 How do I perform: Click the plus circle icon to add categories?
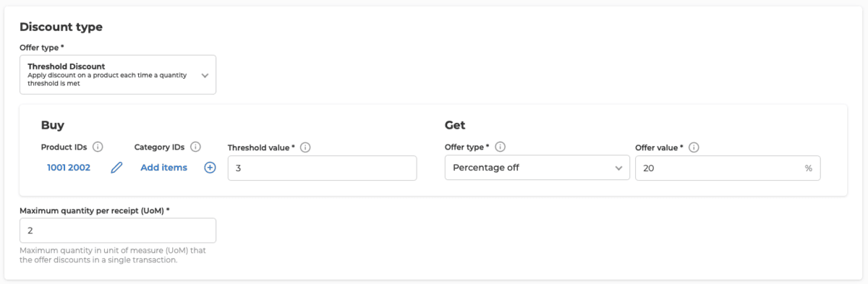point(210,168)
